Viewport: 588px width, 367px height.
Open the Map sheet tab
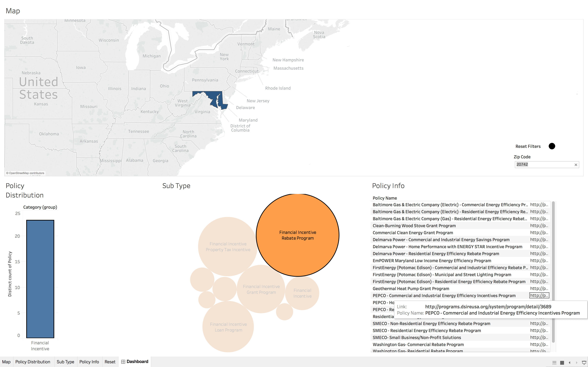point(6,362)
